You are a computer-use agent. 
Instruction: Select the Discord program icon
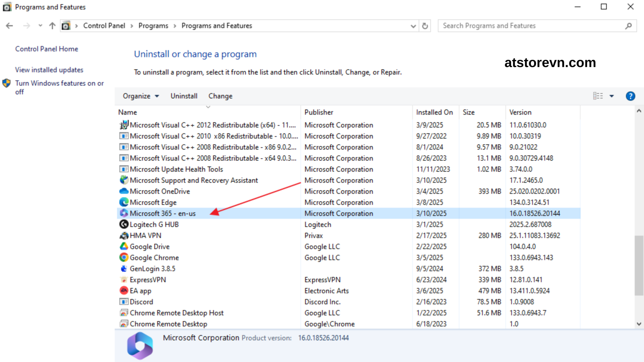124,301
